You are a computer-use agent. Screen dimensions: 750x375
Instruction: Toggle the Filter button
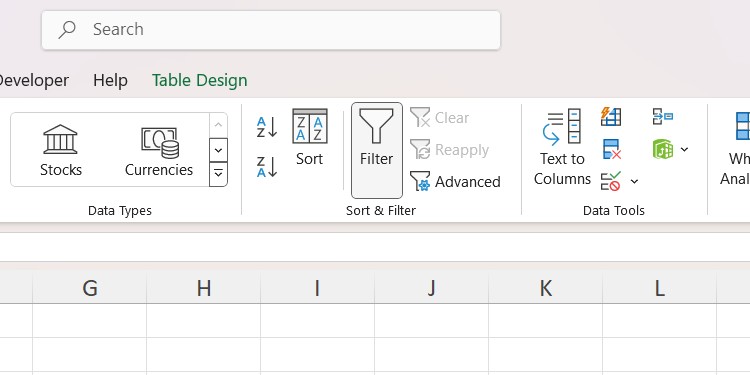click(376, 150)
